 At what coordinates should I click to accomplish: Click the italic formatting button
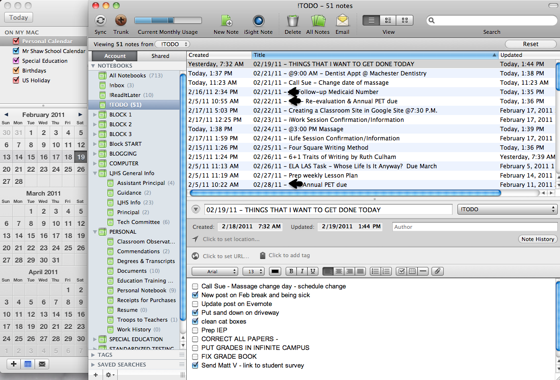click(302, 271)
